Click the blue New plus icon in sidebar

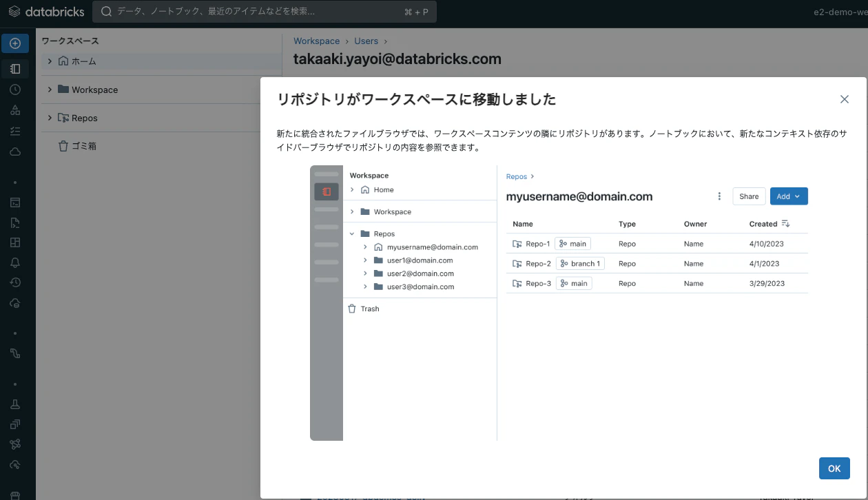click(15, 43)
